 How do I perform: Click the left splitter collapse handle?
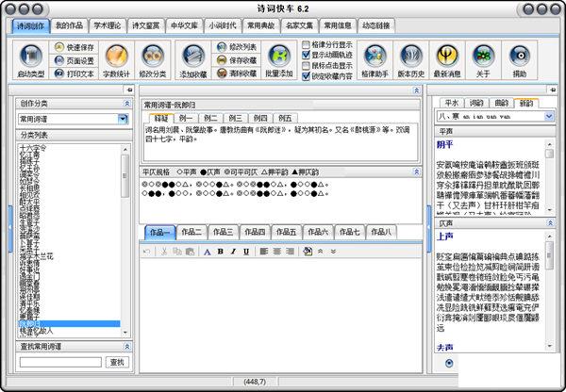10,228
